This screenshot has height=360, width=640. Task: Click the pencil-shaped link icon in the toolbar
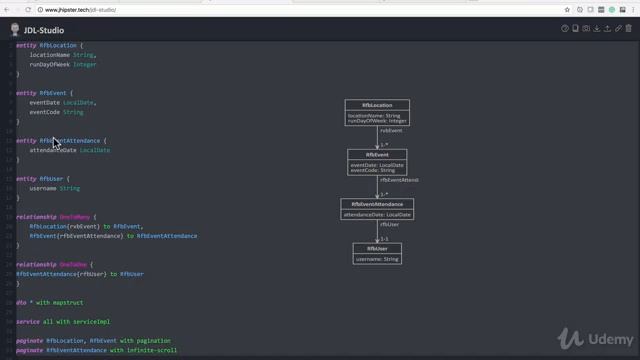pyautogui.click(x=618, y=28)
